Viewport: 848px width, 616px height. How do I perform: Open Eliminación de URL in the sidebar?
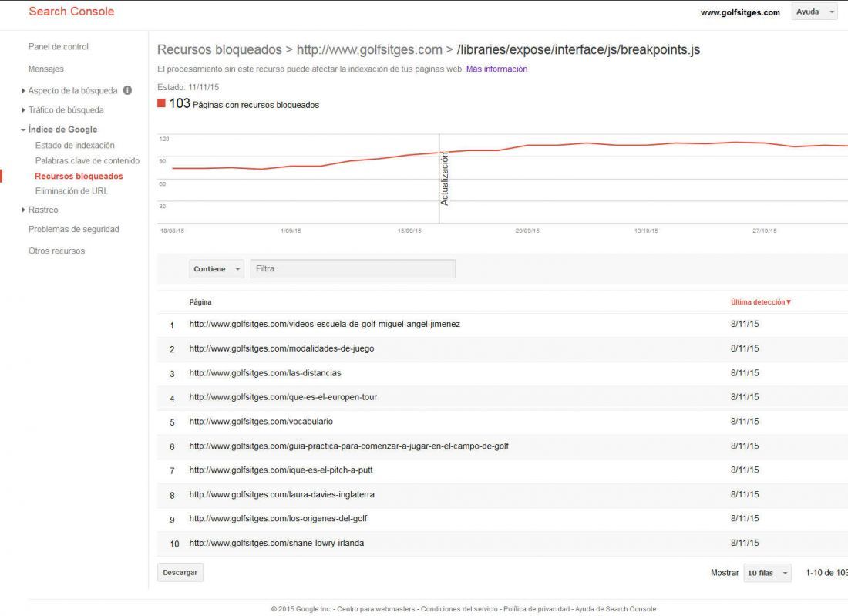(72, 191)
